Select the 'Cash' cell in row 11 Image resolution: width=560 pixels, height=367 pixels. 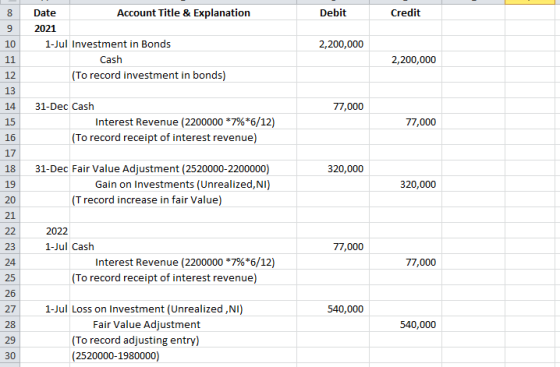pos(183,60)
